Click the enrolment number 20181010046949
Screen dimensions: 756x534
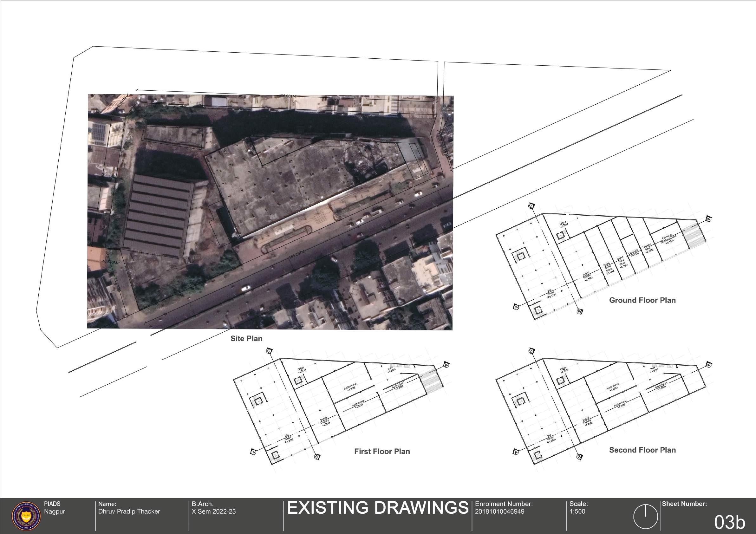click(499, 511)
